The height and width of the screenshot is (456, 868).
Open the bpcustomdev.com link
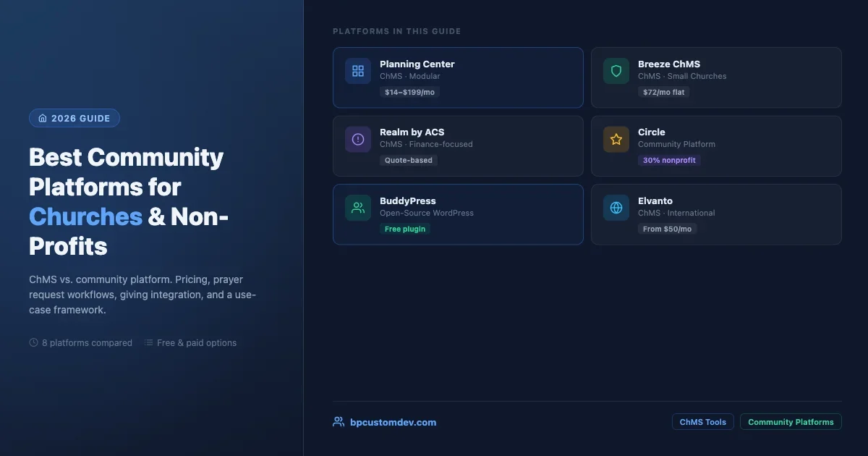coord(393,422)
